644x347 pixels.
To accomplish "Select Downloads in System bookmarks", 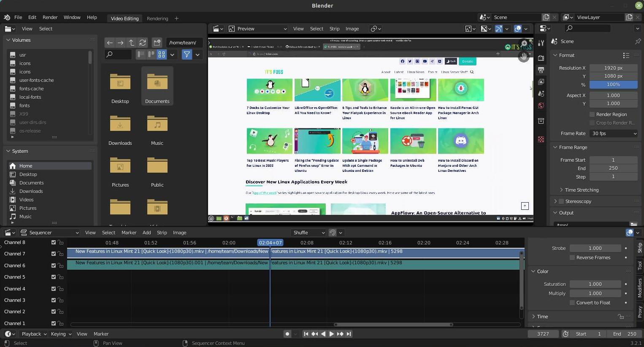I will [x=31, y=191].
